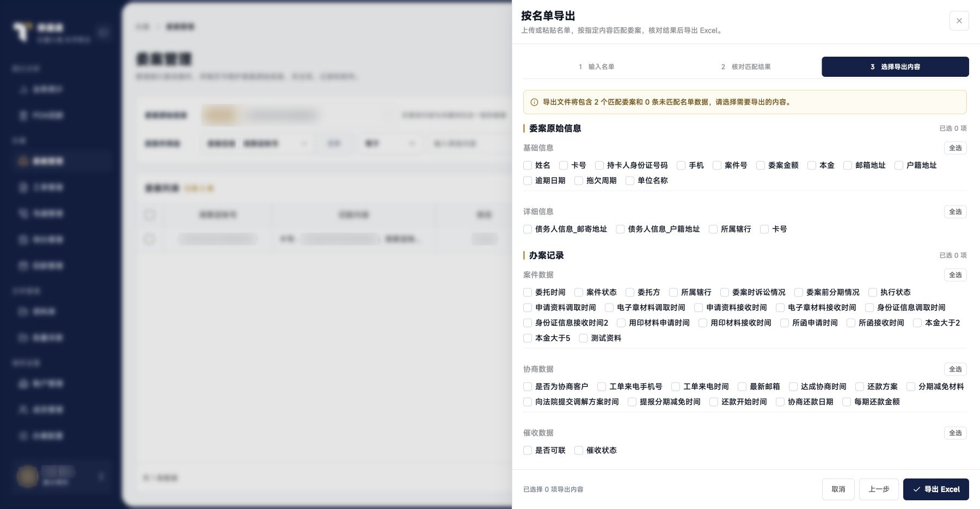The height and width of the screenshot is (509, 980).
Task: Tick the 单位名称 checkbox
Action: tap(630, 180)
